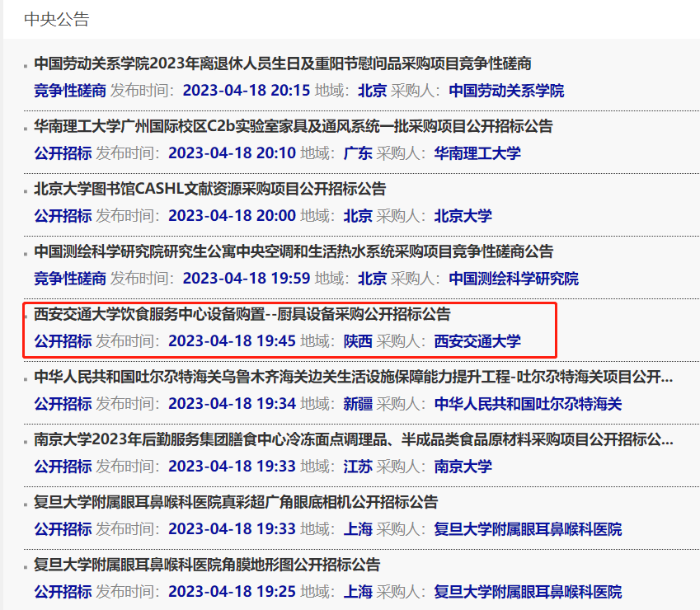Select the 19:33 timestamp in 南京大学 row

click(x=233, y=467)
